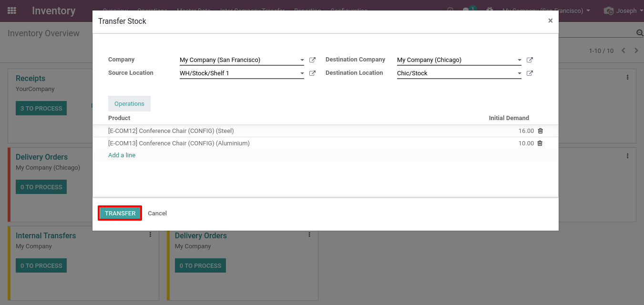Viewport: 644px width, 305px height.
Task: Open the Joseph user menu
Action: [x=622, y=10]
